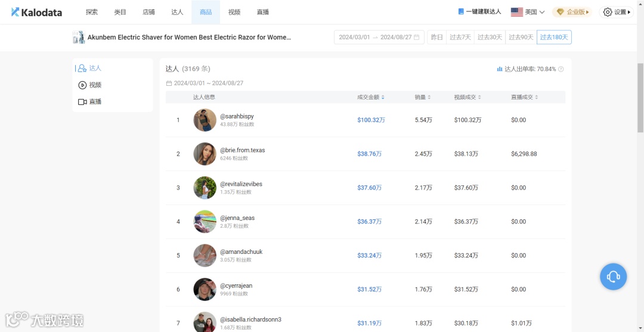Image resolution: width=644 pixels, height=332 pixels.
Task: Open the 探索 menu item
Action: [92, 13]
